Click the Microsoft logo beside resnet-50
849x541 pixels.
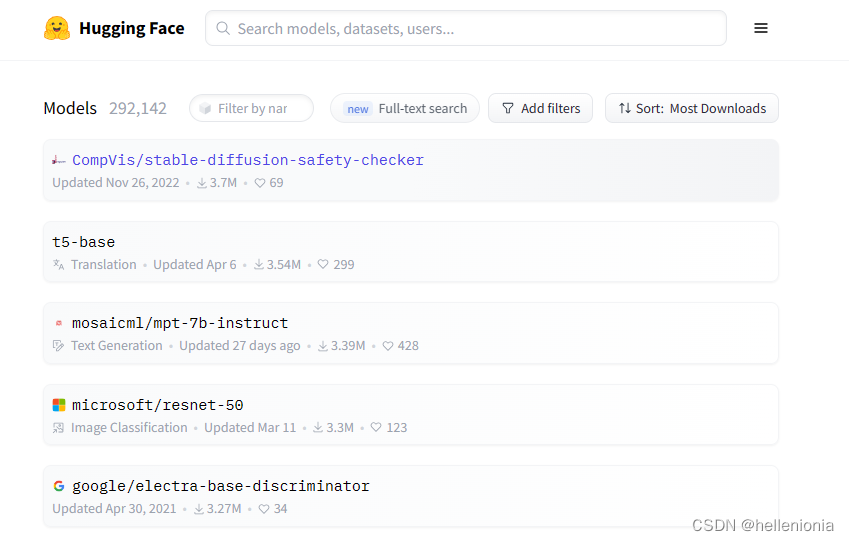58,405
